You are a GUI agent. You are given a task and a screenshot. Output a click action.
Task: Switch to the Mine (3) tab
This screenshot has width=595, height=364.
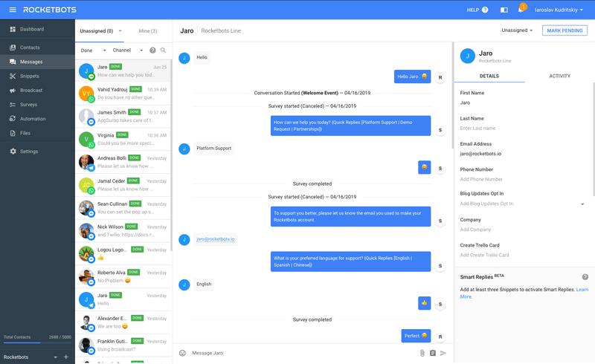tap(147, 30)
